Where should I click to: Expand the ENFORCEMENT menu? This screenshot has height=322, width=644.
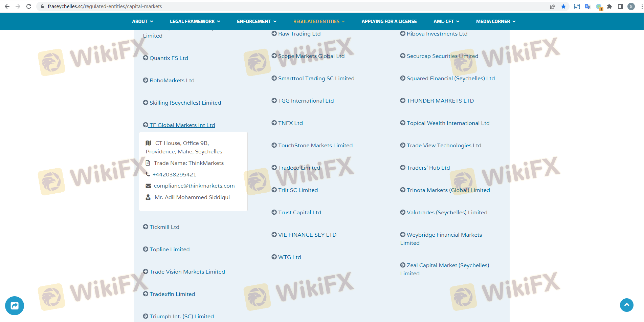(257, 21)
